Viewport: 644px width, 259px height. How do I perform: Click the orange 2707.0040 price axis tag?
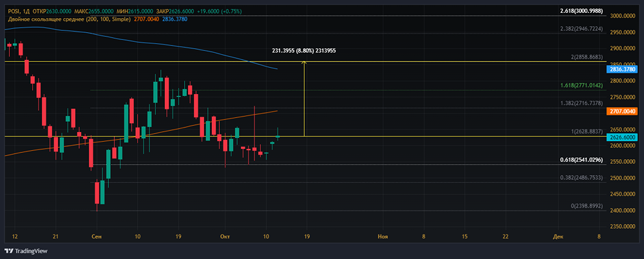pyautogui.click(x=622, y=111)
